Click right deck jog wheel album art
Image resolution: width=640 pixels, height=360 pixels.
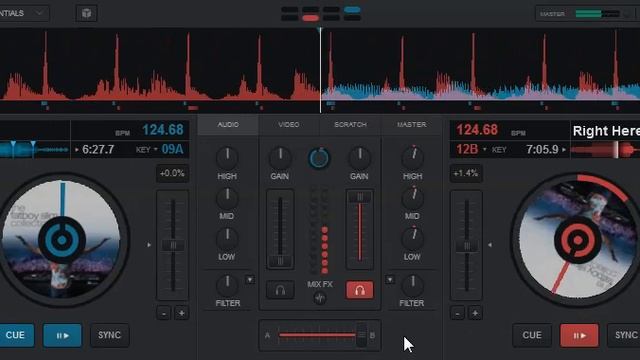[577, 240]
